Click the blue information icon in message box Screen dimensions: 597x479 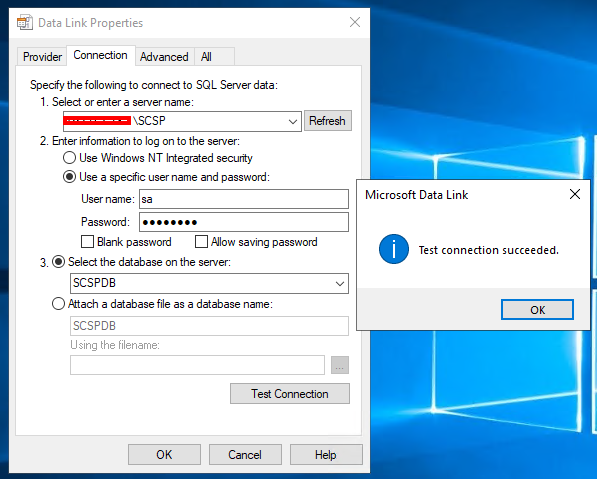pos(394,249)
